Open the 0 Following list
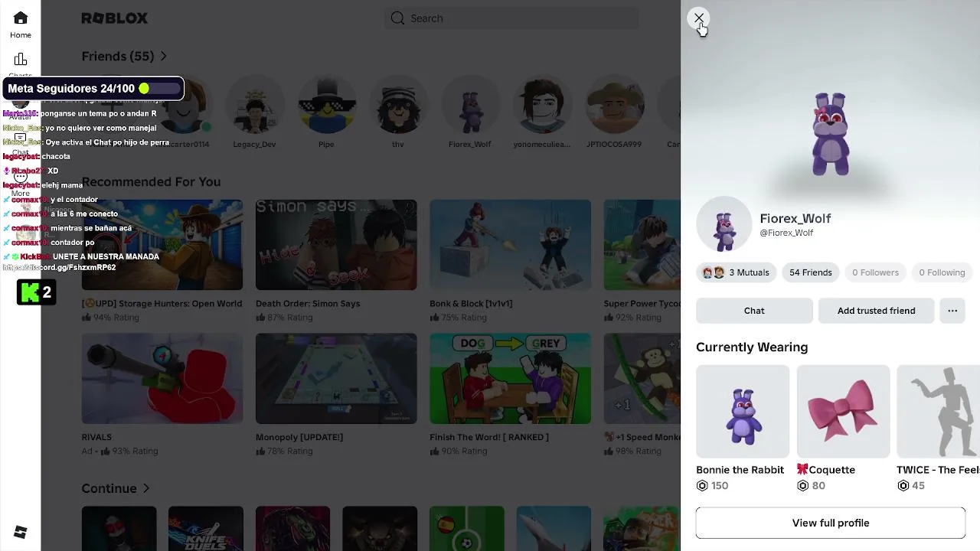 [x=942, y=272]
